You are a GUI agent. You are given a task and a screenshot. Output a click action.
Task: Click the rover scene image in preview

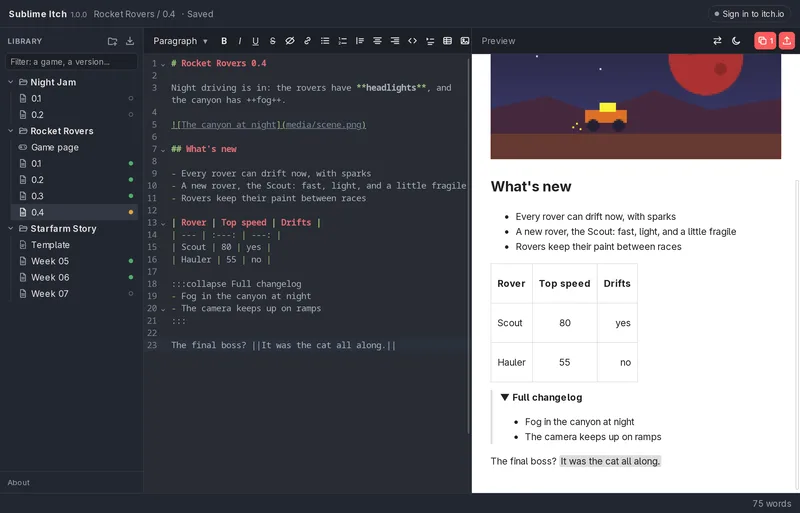pyautogui.click(x=635, y=106)
